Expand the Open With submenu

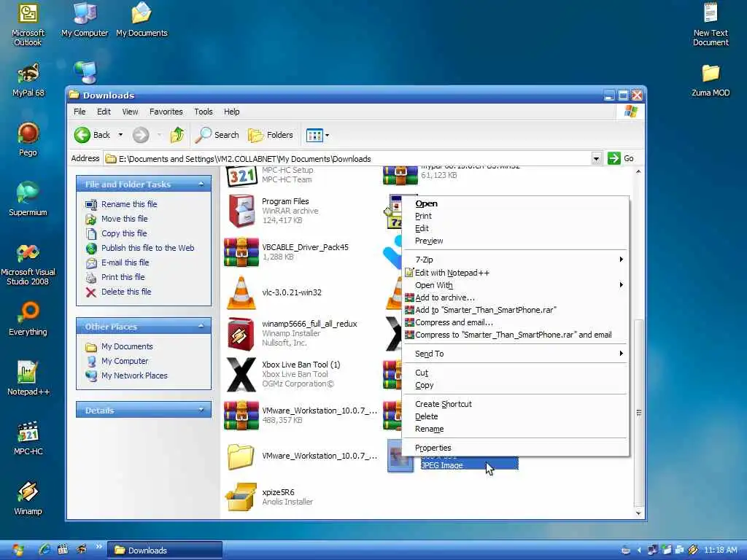click(x=514, y=285)
